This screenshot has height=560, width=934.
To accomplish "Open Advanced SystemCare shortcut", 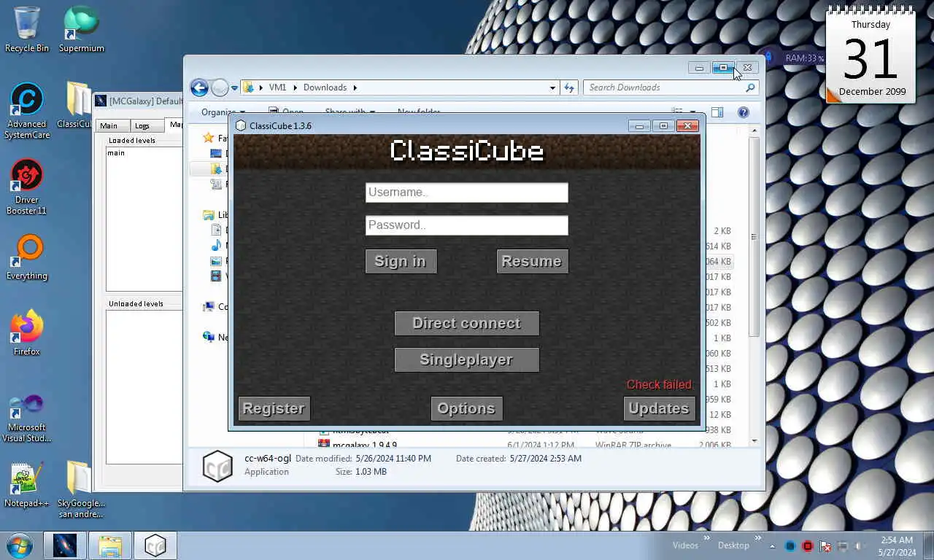I will [x=27, y=111].
